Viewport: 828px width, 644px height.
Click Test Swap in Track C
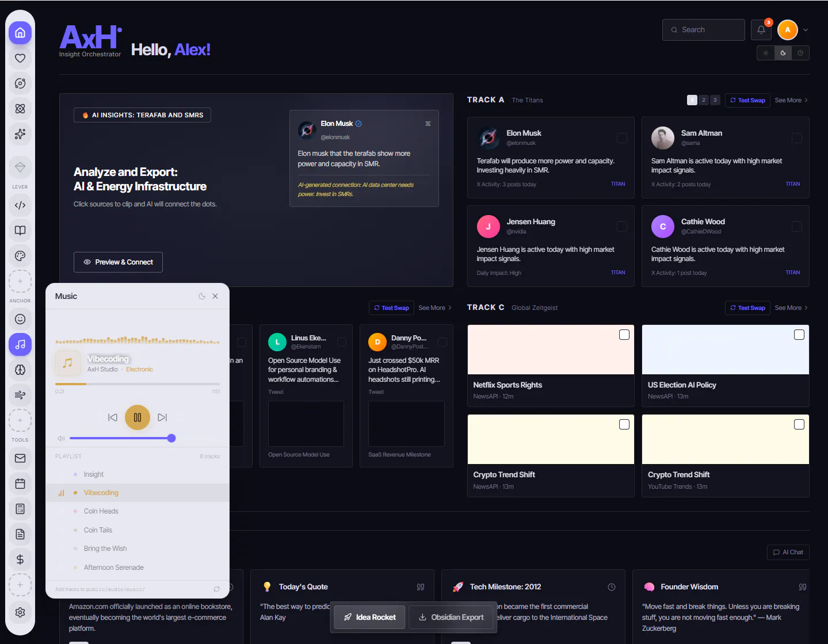tap(748, 308)
